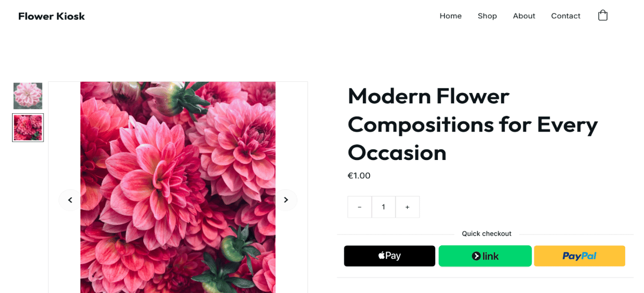Pay via the yellow PayPal button
This screenshot has width=644, height=293.
[579, 256]
